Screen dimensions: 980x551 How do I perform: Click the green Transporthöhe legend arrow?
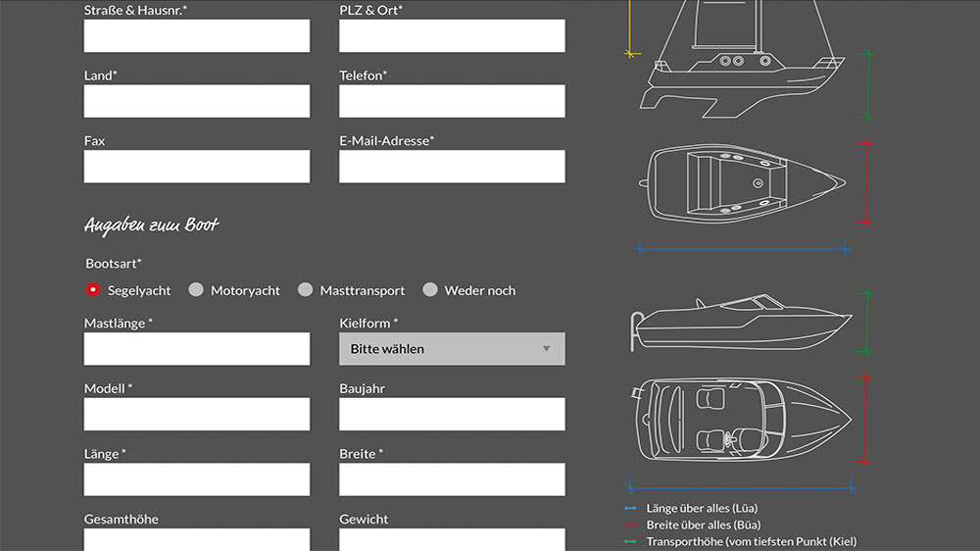630,542
